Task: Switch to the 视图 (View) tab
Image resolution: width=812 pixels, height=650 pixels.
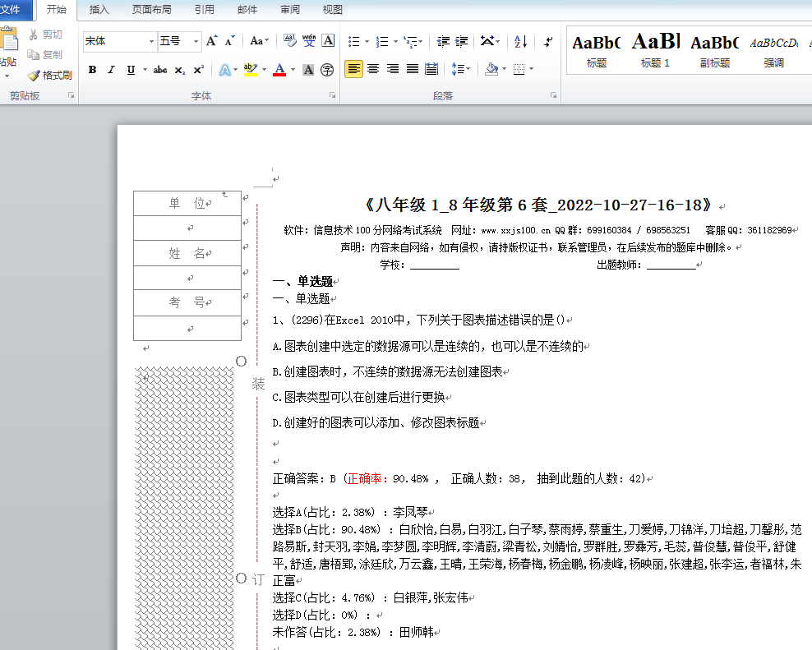Action: (333, 10)
